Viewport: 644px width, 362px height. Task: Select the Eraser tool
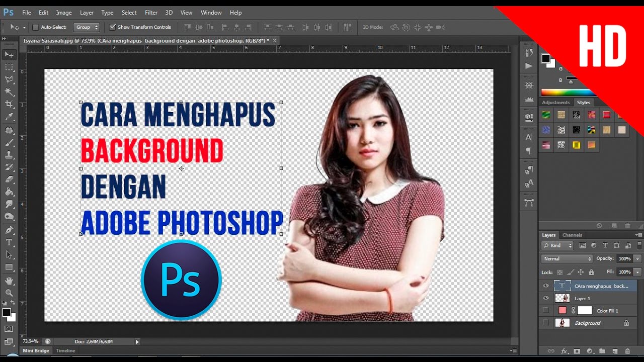[x=9, y=179]
